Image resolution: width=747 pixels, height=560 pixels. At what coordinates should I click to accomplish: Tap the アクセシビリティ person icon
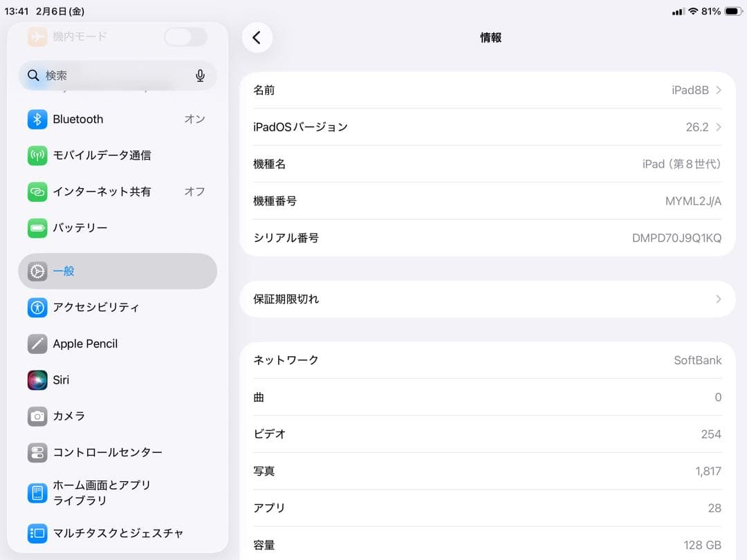pyautogui.click(x=37, y=307)
